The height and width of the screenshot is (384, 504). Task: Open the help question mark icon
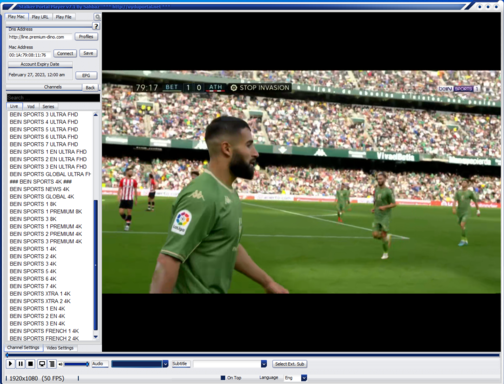point(96,26)
